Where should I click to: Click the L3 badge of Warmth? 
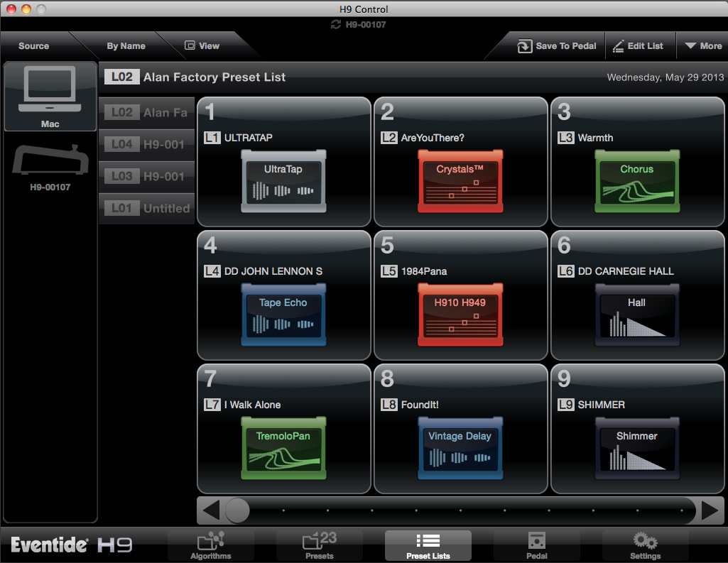(x=566, y=138)
